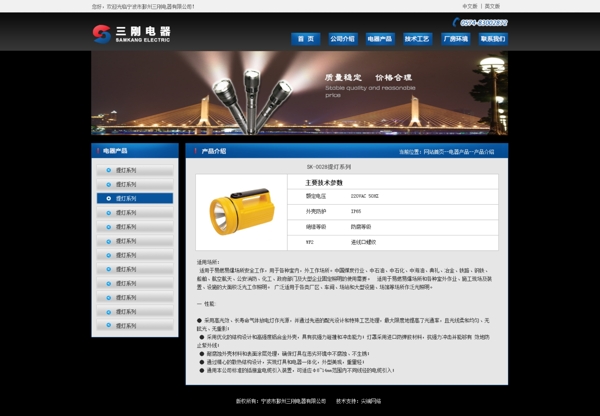Click the Samkang Electric logo

point(131,34)
